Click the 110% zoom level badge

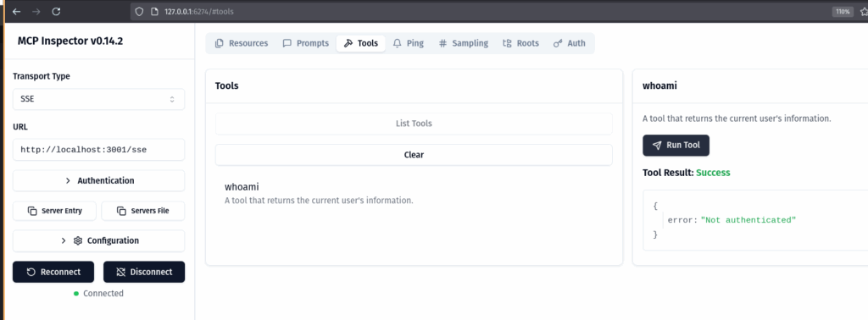(x=842, y=11)
